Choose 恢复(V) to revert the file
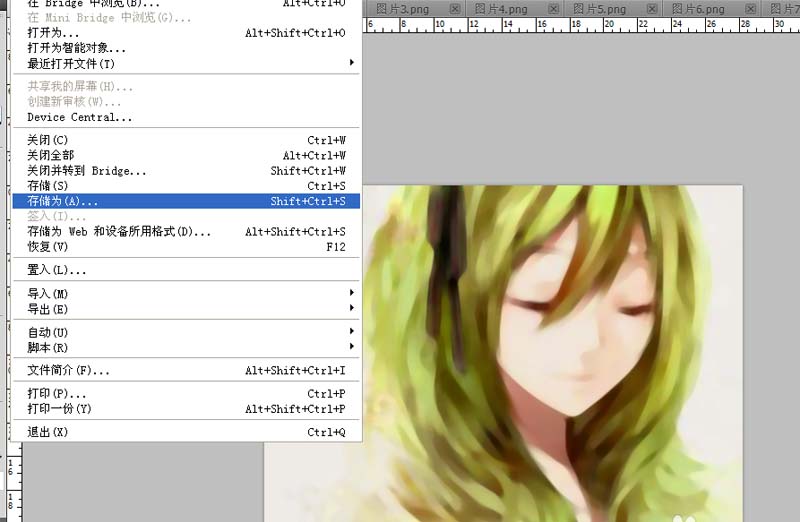 pyautogui.click(x=186, y=247)
